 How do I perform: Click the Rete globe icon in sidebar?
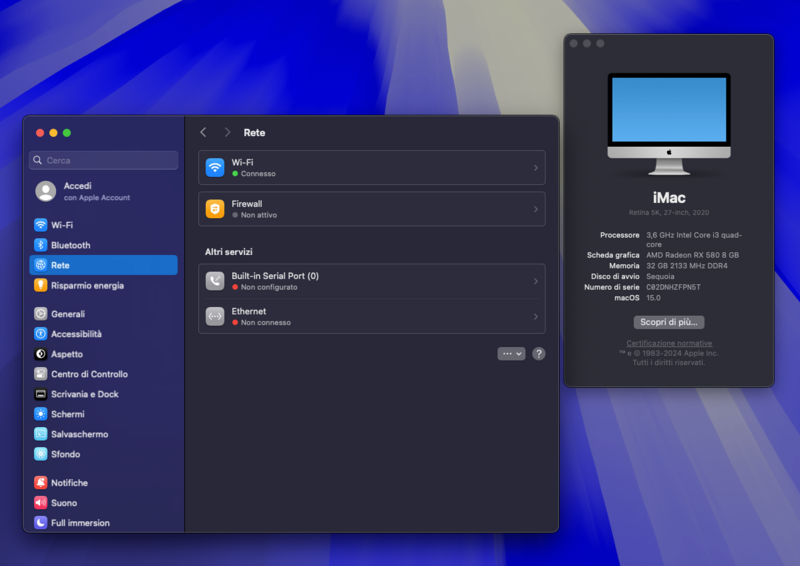click(40, 265)
